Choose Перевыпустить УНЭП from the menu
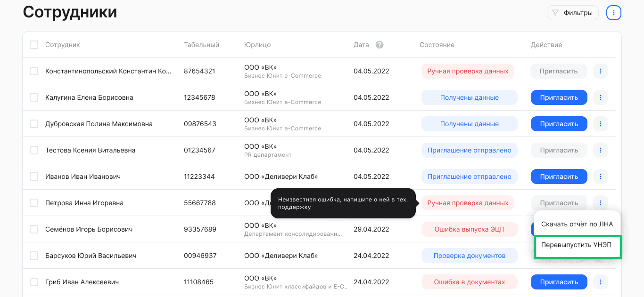Screen dimensions: 644x297 pos(578,245)
